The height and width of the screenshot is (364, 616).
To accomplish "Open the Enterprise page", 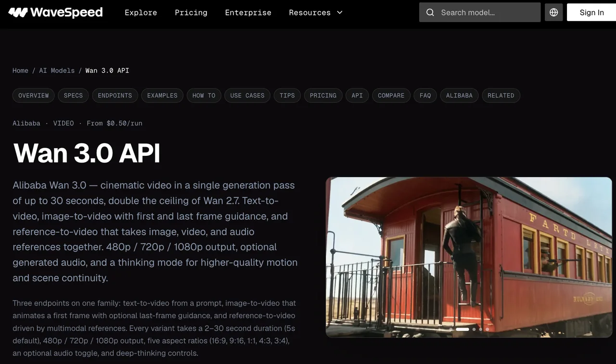I will pyautogui.click(x=248, y=13).
